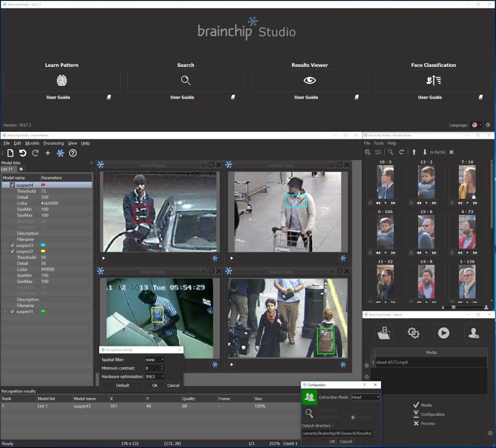Open the Tools menu in Results Viewer
The width and height of the screenshot is (496, 448).
point(378,143)
